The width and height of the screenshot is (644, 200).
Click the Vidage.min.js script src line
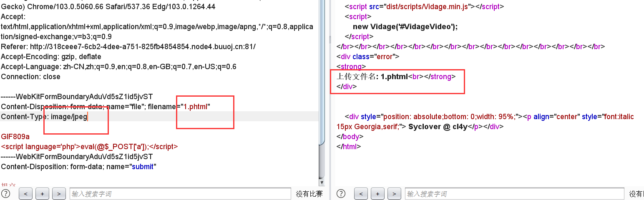(424, 7)
